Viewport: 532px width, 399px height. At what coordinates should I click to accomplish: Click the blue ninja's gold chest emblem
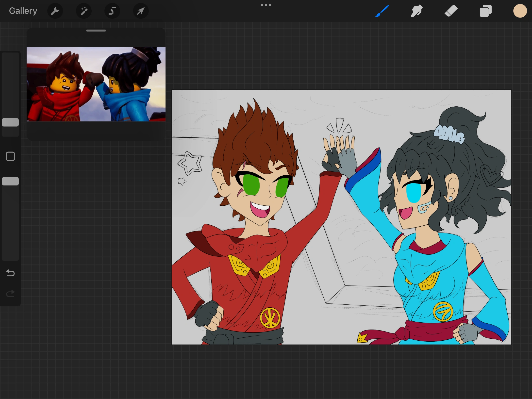point(443,312)
